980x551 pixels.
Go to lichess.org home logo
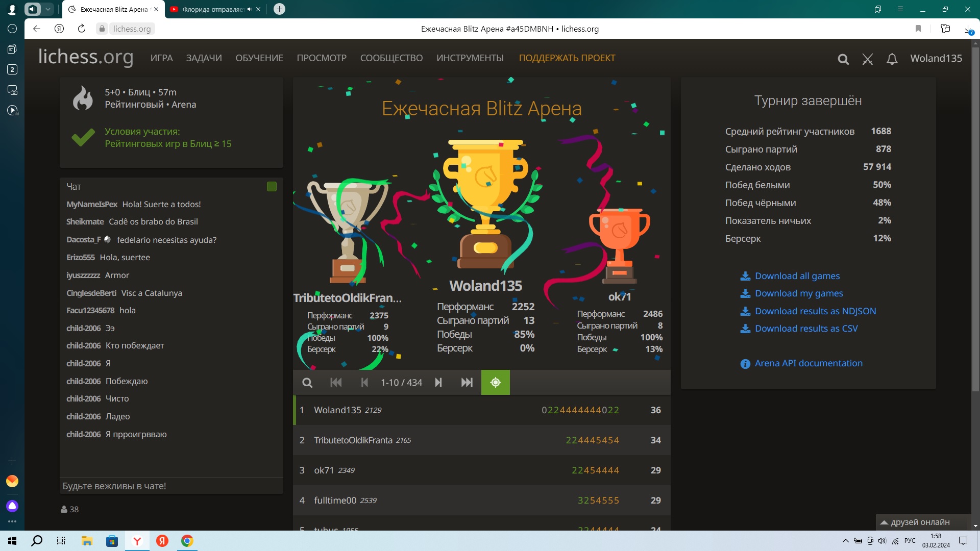pyautogui.click(x=86, y=57)
